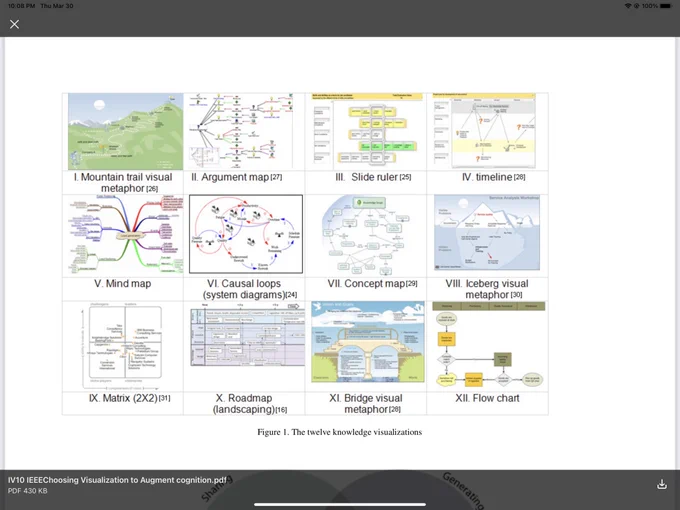Open the timeline diagram thumbnail
Image resolution: width=680 pixels, height=510 pixels.
pos(485,131)
